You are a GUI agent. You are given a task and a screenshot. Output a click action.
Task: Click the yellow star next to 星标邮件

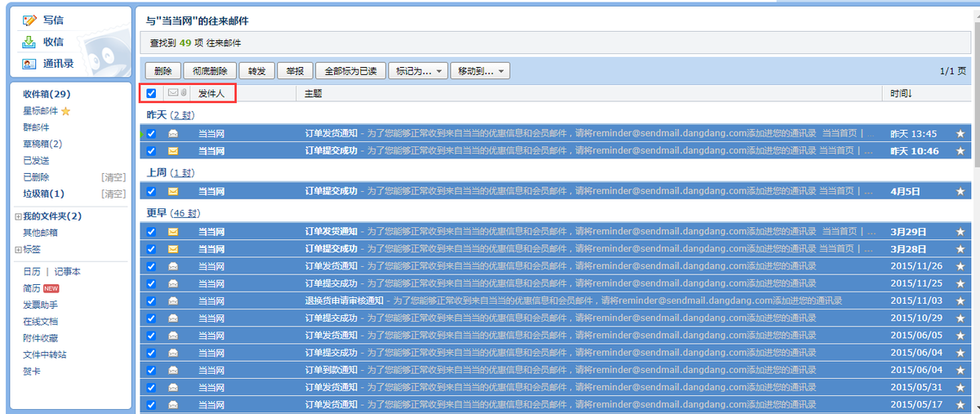coord(66,111)
